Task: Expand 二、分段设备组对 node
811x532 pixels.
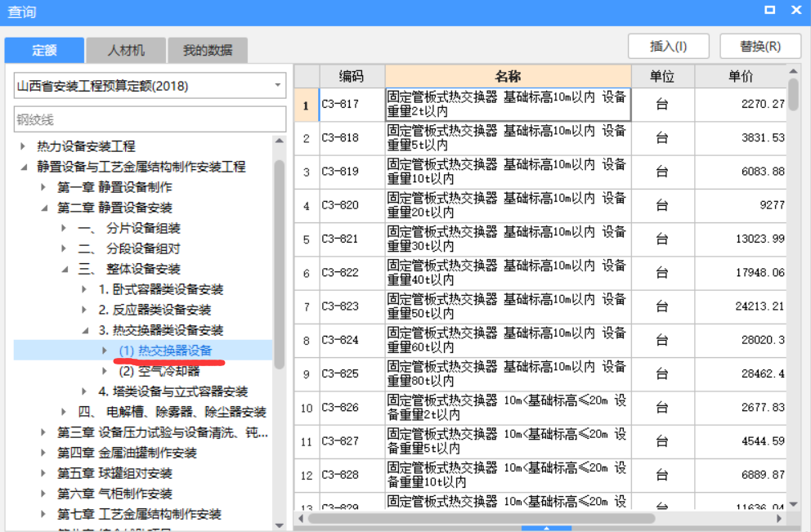Action: [x=64, y=248]
